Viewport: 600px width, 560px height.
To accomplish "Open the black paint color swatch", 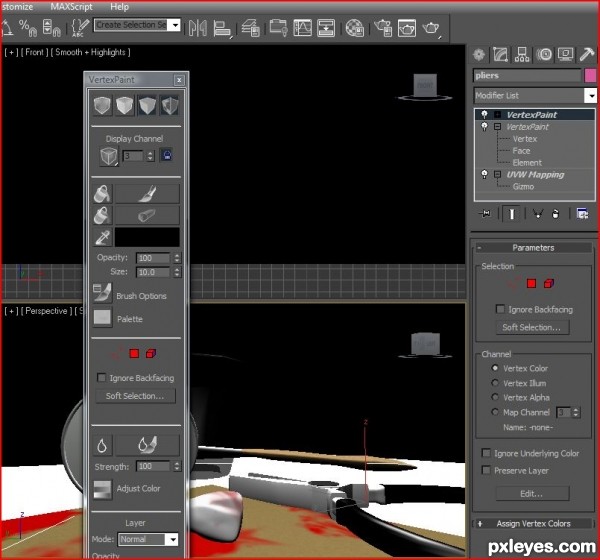I will (x=147, y=237).
